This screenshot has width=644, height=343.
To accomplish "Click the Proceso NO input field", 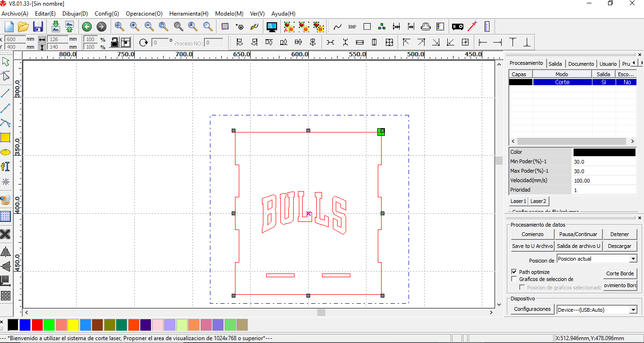I will (x=214, y=43).
